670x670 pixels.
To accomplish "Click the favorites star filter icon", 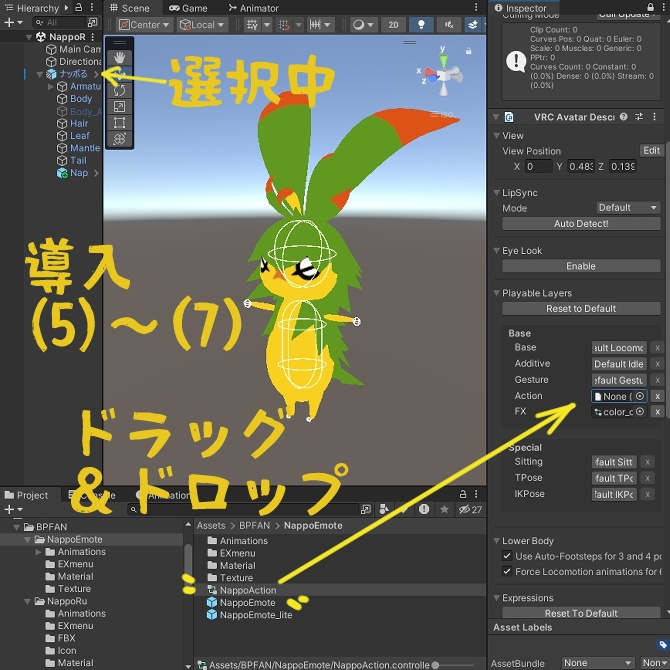I will pos(444,509).
